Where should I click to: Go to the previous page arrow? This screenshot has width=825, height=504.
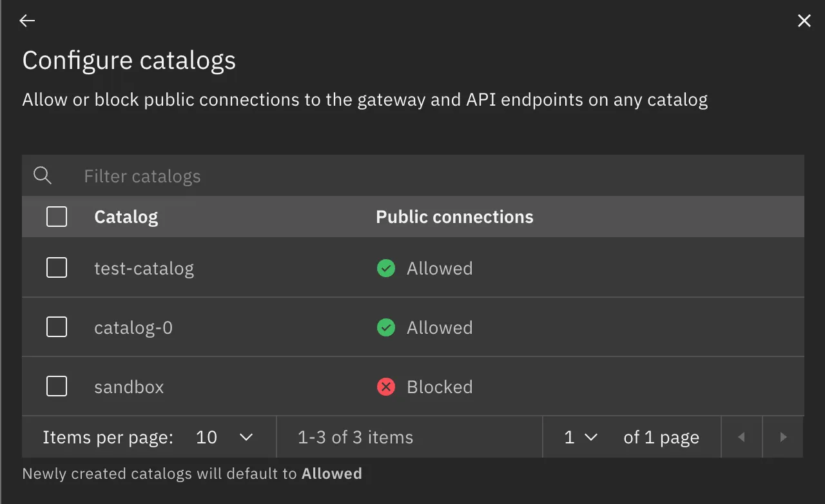(741, 437)
